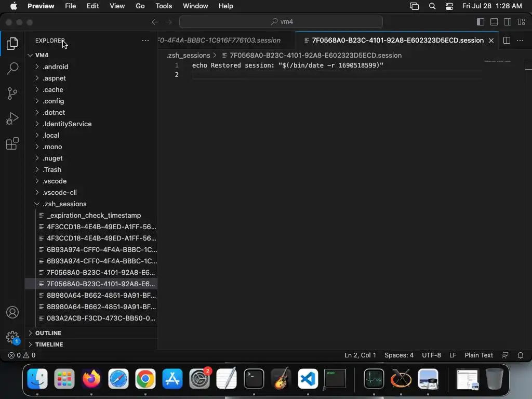This screenshot has height=399, width=532.
Task: Expand the .vscode-cli folder
Action: (x=37, y=192)
